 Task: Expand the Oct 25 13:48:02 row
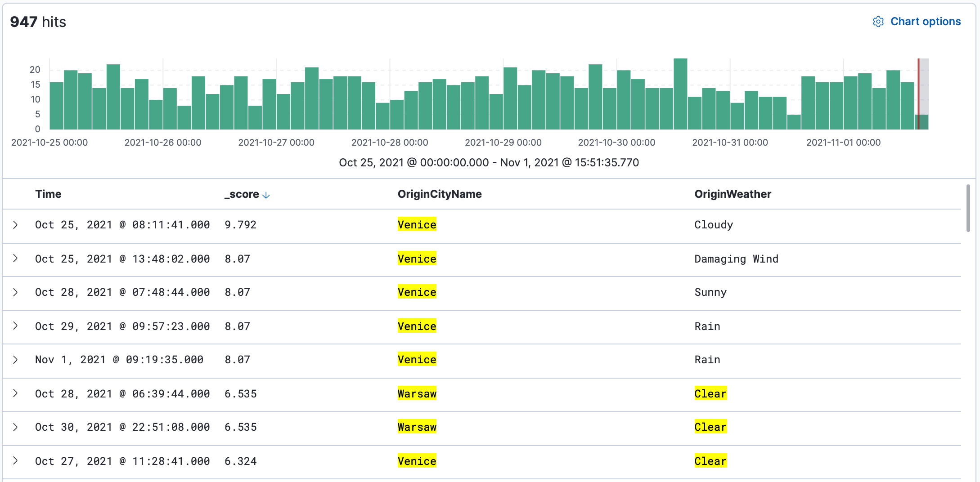click(16, 259)
